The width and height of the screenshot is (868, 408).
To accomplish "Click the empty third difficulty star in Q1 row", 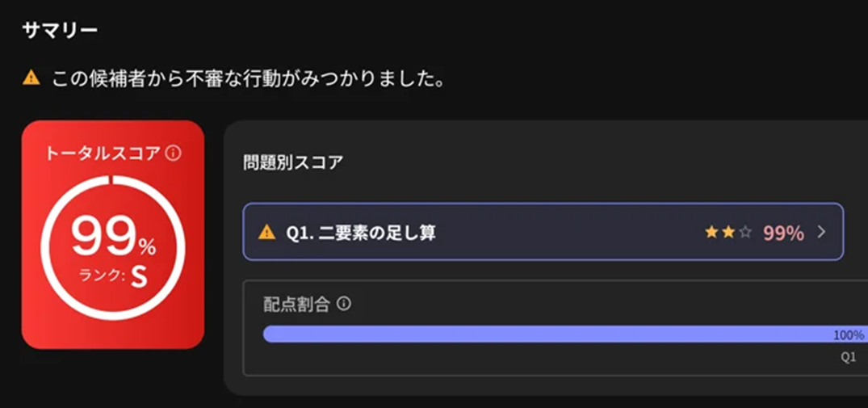I will pos(745,233).
